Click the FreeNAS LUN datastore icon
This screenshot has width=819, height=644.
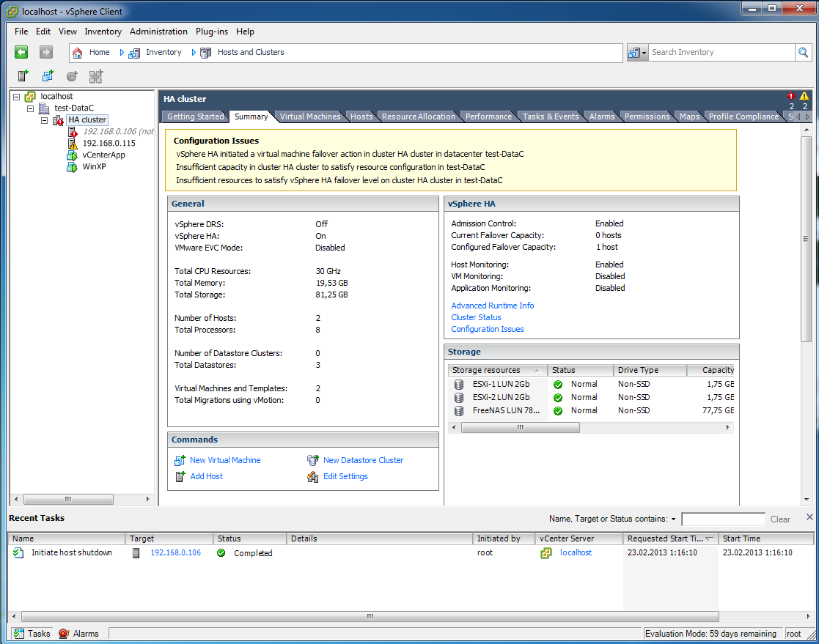coord(459,411)
